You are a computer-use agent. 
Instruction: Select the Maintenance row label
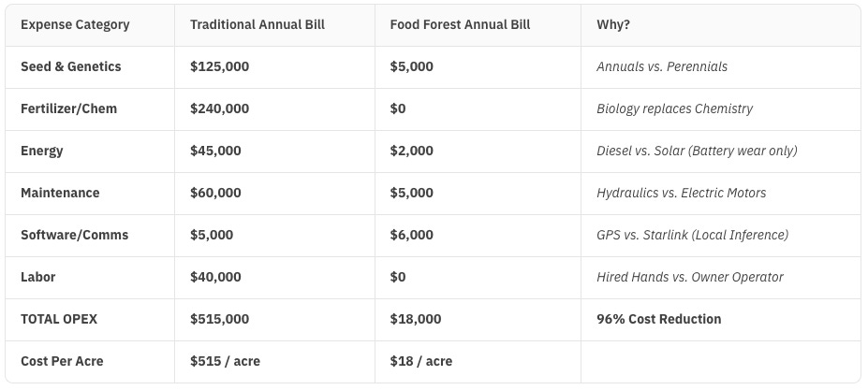(60, 193)
